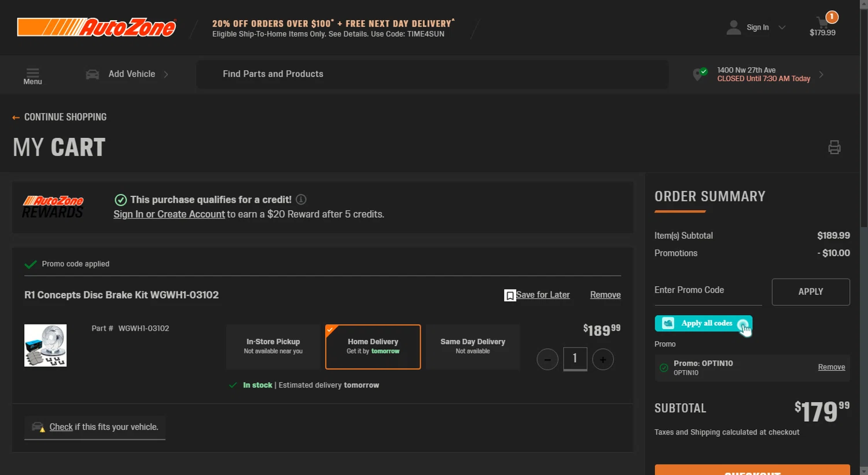The width and height of the screenshot is (868, 475).
Task: Select Save for Later link
Action: [x=543, y=295]
